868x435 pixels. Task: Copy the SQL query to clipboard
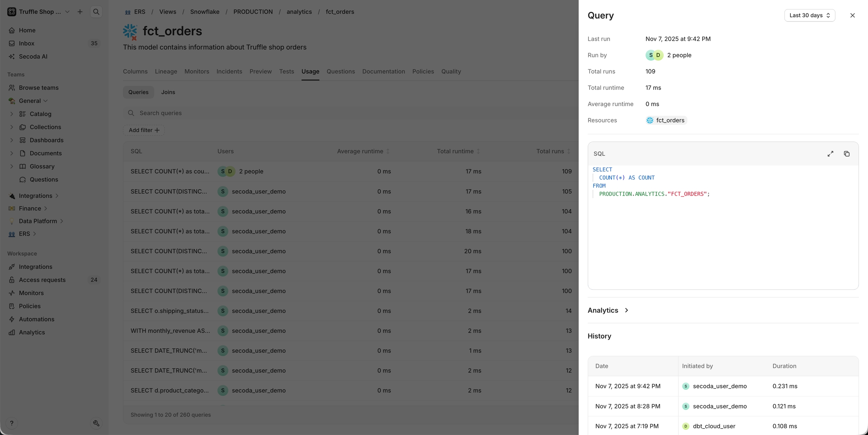click(x=847, y=154)
